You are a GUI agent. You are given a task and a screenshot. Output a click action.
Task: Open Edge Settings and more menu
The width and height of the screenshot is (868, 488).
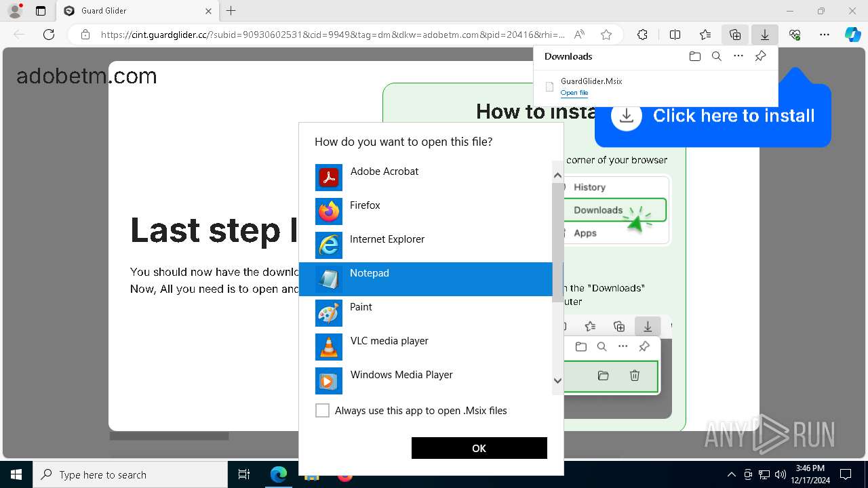[x=825, y=35]
